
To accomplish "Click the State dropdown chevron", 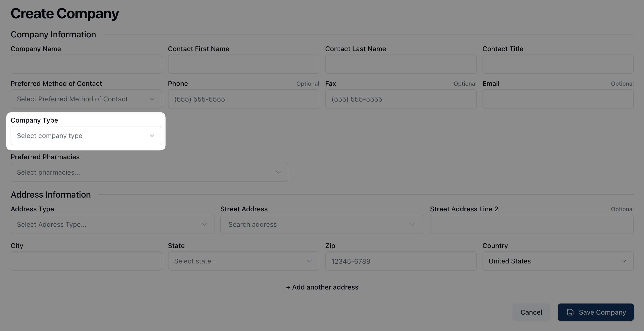I will [x=309, y=261].
